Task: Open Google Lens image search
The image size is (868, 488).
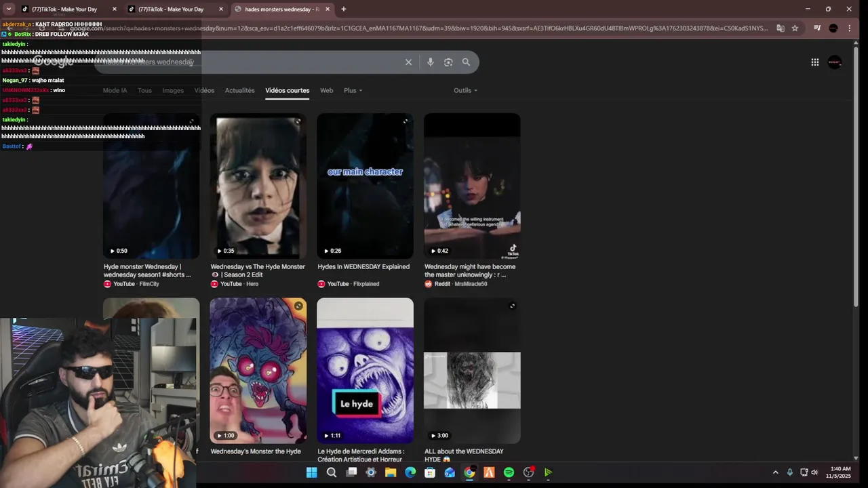Action: coord(448,62)
